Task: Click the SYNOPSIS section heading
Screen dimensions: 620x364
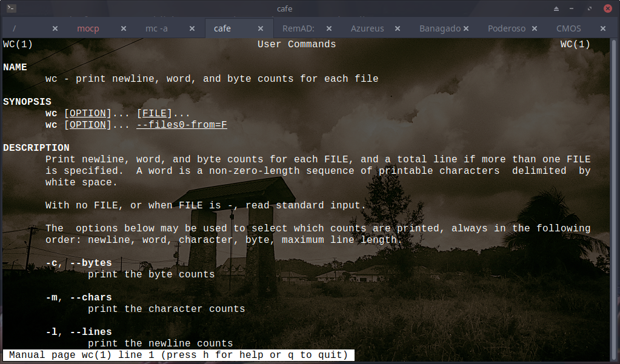Action: [27, 102]
